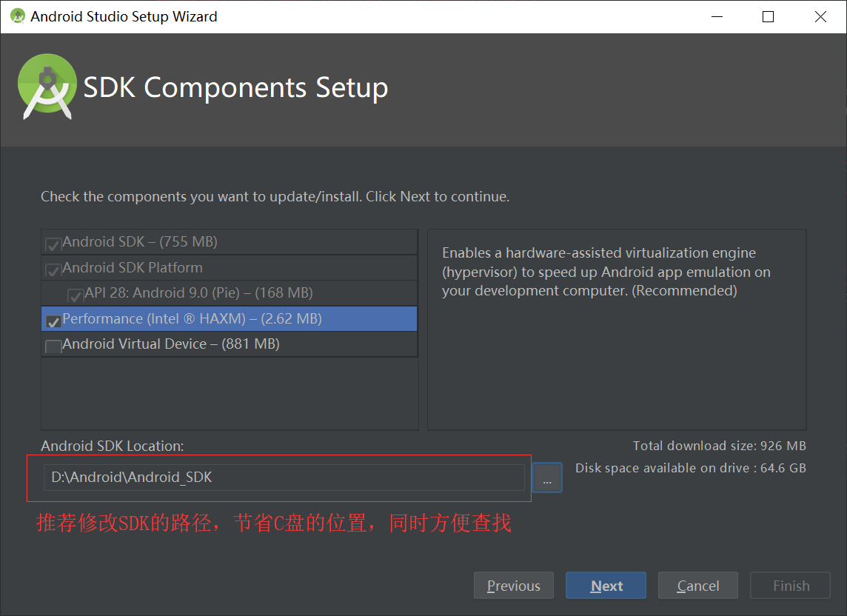This screenshot has width=847, height=616.
Task: Toggle API 28 Android 9.0 Pie checkbox
Action: click(x=75, y=295)
